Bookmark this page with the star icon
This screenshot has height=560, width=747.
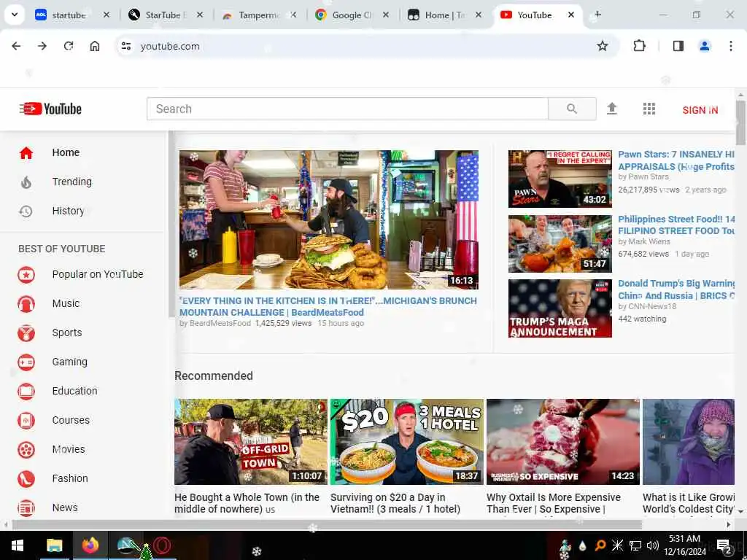click(x=603, y=46)
